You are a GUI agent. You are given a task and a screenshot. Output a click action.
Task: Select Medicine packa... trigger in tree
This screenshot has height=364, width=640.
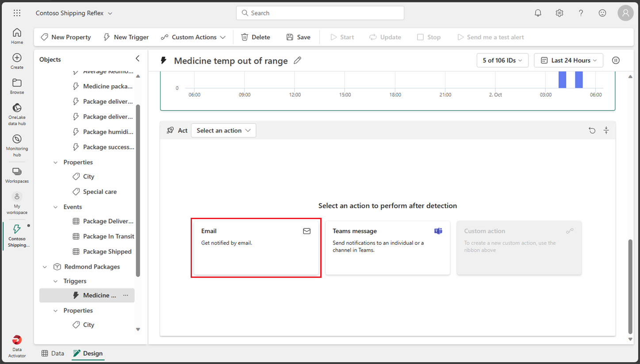pos(103,86)
